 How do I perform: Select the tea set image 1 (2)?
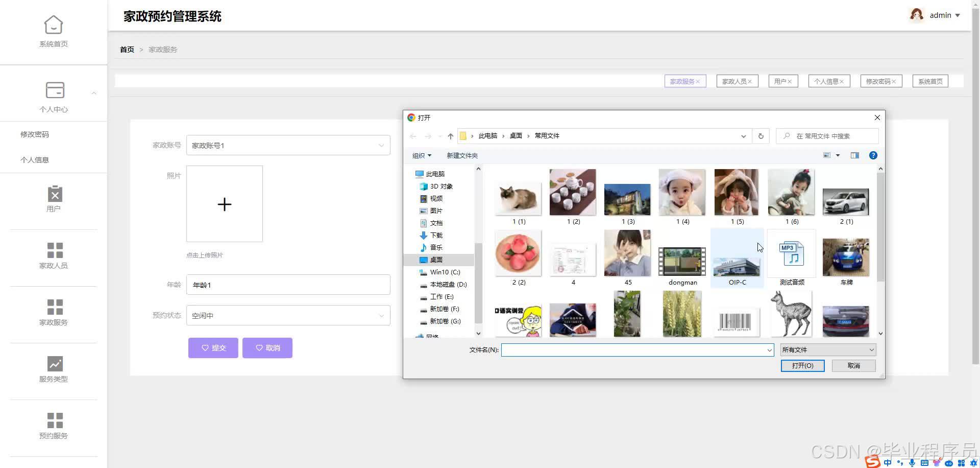[x=573, y=197]
